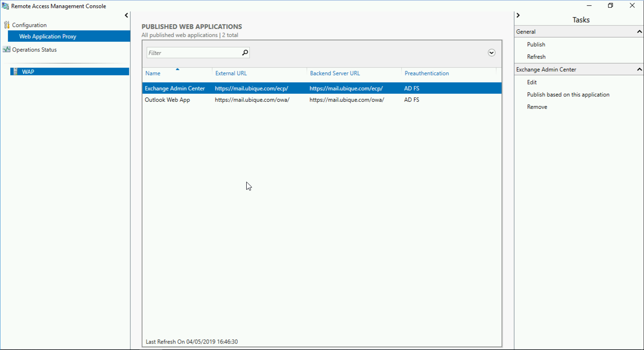This screenshot has width=644, height=350.
Task: Sort by the Name column header
Action: 153,73
